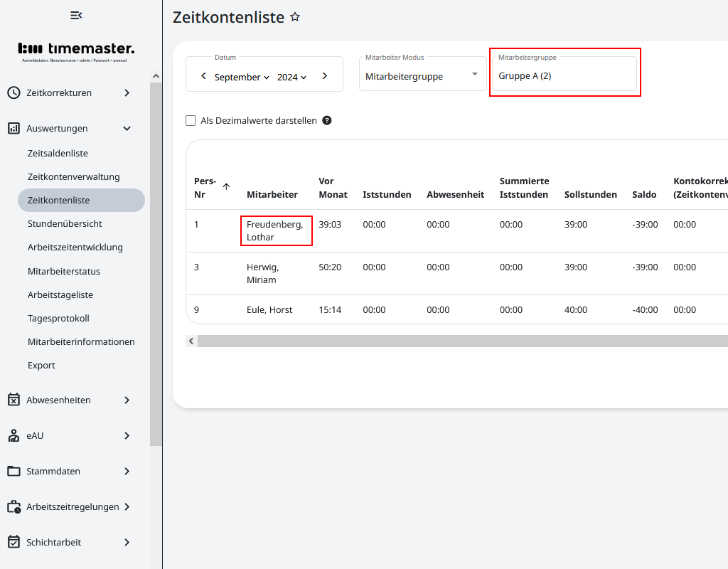Go to previous month arrow
Screen dimensions: 728x569
coord(203,76)
